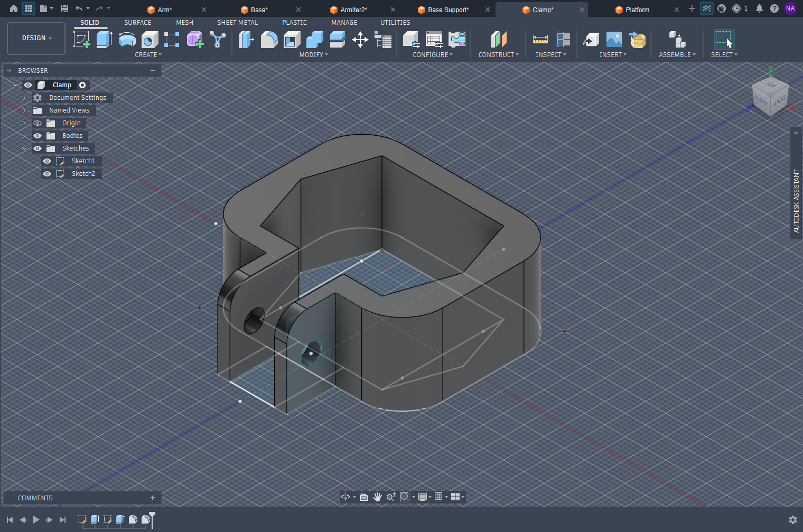
Task: Open the CREATE dropdown menu
Action: tap(148, 55)
